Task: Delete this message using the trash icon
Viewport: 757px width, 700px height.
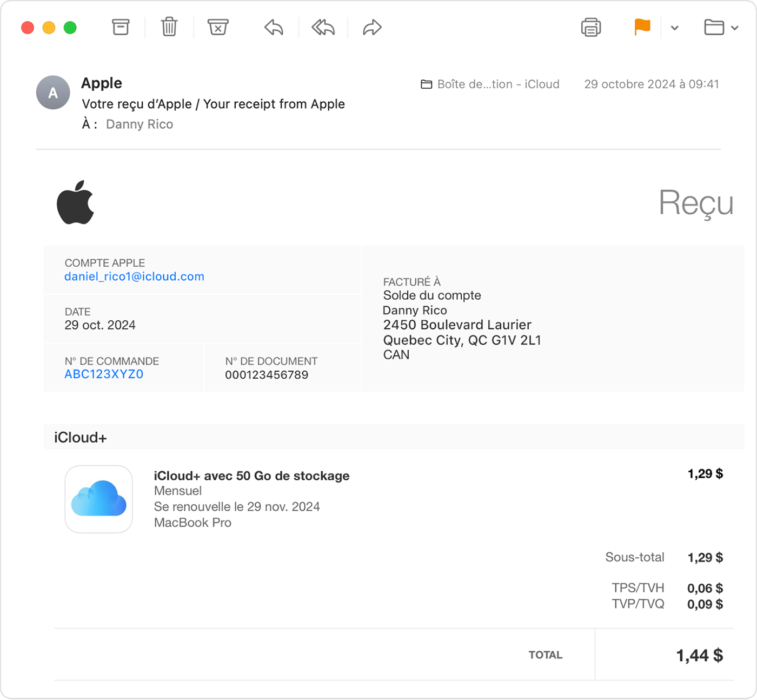Action: click(x=169, y=27)
